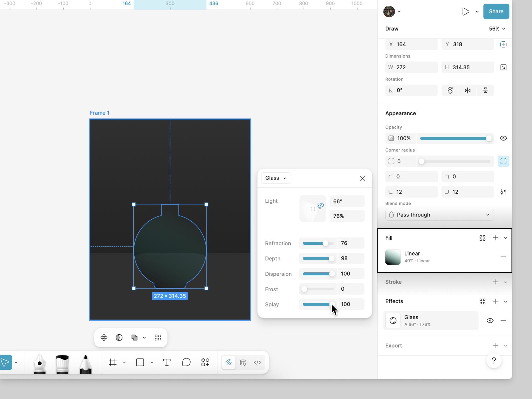Pick the Comment bubble tool
The width and height of the screenshot is (532, 399).
point(186,362)
